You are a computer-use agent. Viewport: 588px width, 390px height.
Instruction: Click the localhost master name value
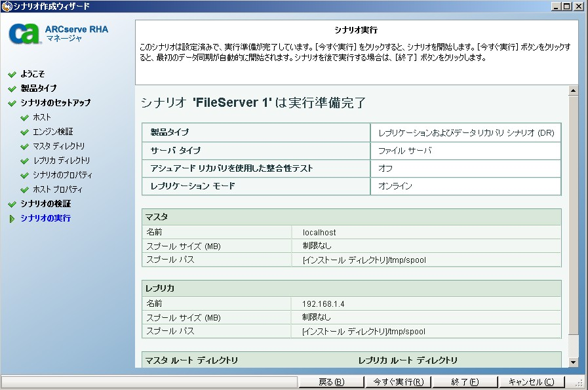319,233
